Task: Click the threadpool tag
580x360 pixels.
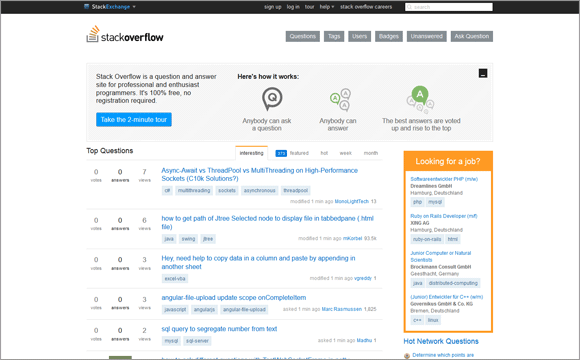Action: 295,191
